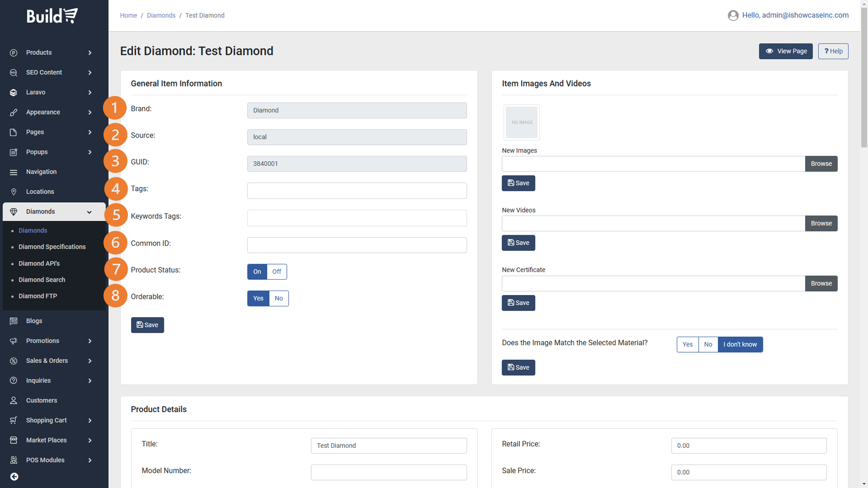868x488 pixels.
Task: Open the Diamond Search submenu item
Action: click(x=42, y=280)
